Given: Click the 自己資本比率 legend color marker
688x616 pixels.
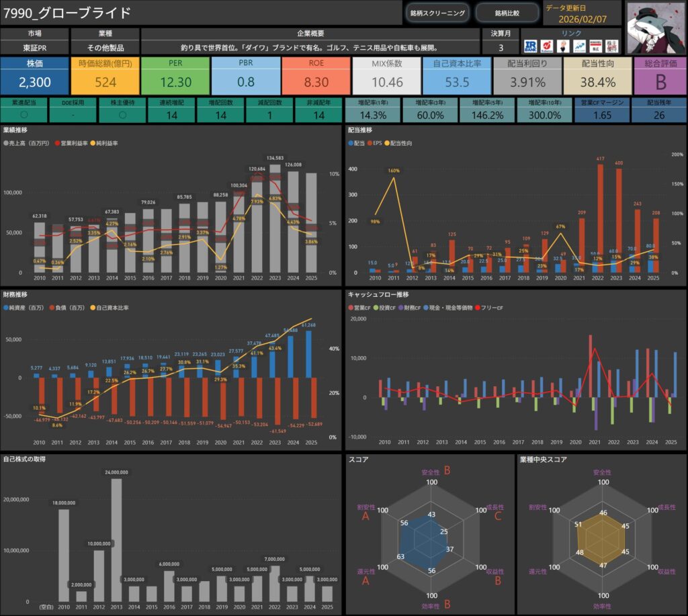Looking at the screenshot, I should 94,308.
